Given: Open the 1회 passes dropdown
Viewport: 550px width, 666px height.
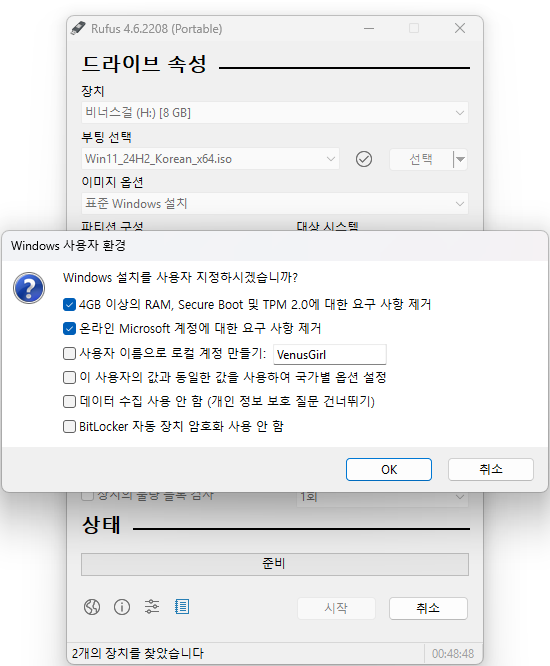Looking at the screenshot, I should point(382,497).
